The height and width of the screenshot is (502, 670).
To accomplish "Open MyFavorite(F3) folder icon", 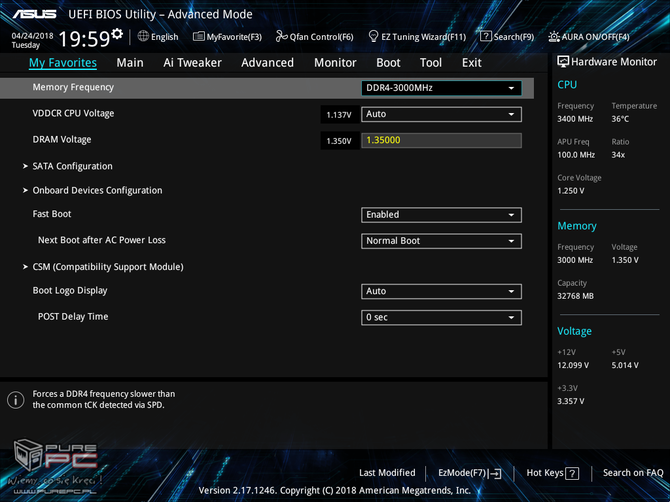I will click(x=198, y=36).
